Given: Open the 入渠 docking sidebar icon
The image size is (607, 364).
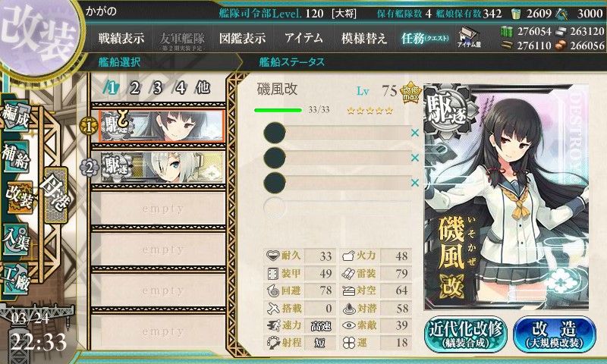Looking at the screenshot, I should [15, 239].
